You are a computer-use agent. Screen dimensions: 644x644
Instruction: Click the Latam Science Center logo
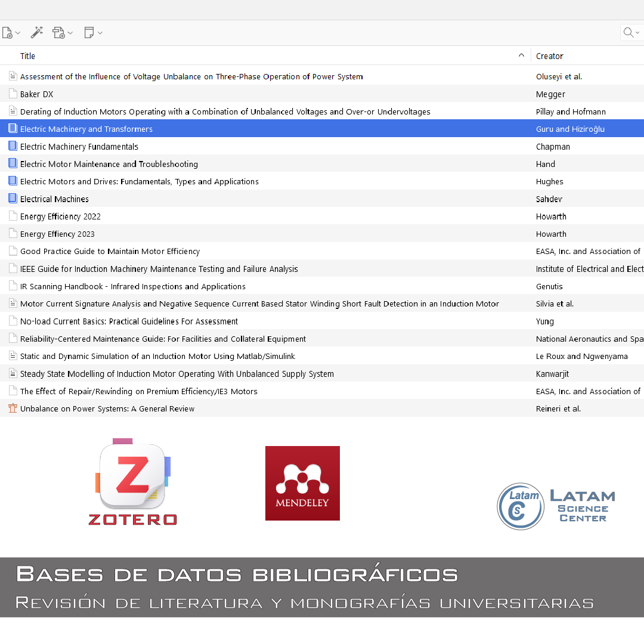pos(556,506)
